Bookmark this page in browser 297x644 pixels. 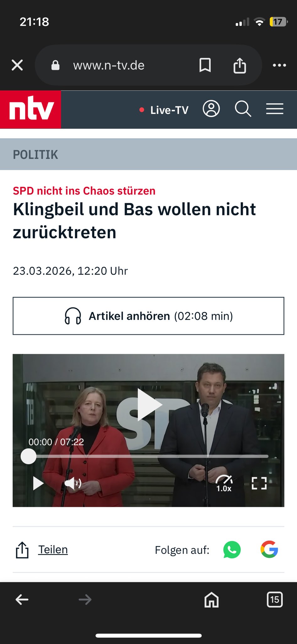point(205,65)
